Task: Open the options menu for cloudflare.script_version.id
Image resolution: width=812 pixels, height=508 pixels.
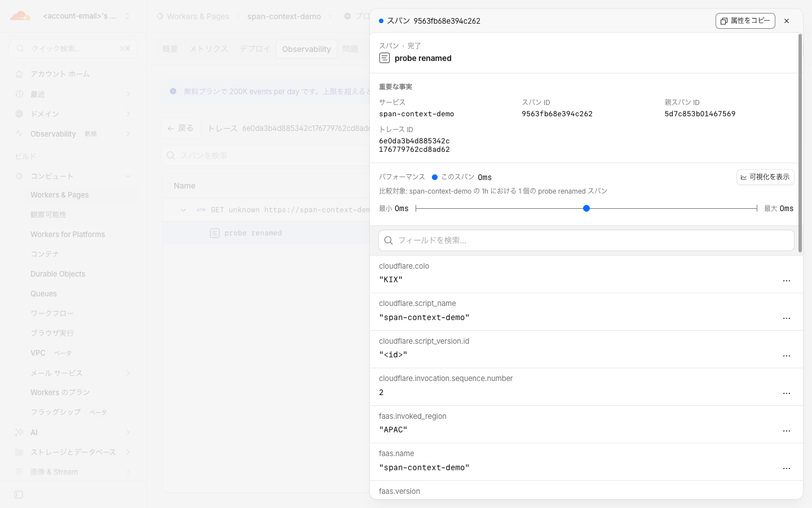Action: (x=787, y=356)
